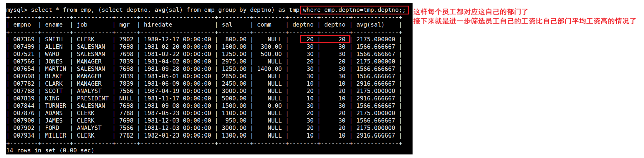The width and height of the screenshot is (644, 158).
Task: Select employee name SMITH
Action: click(x=54, y=39)
